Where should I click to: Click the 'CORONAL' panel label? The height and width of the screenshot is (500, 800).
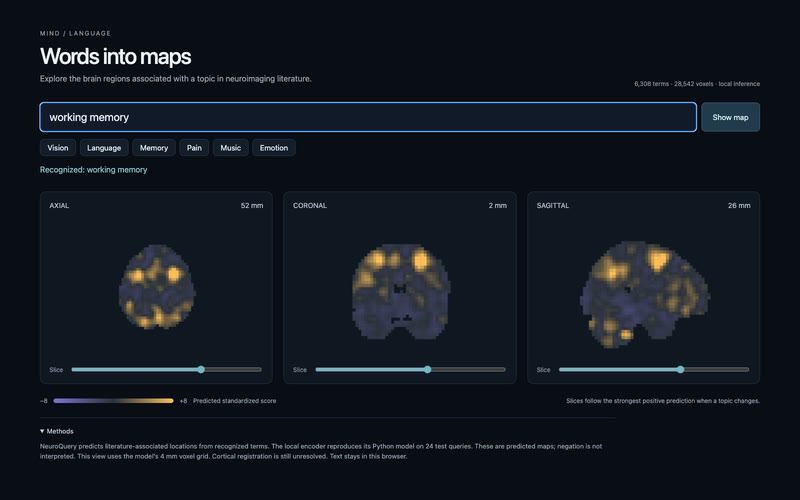tap(310, 206)
